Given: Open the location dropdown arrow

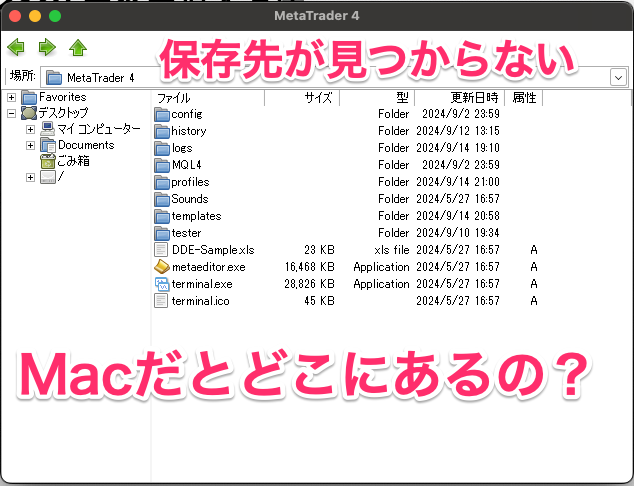Looking at the screenshot, I should point(618,77).
